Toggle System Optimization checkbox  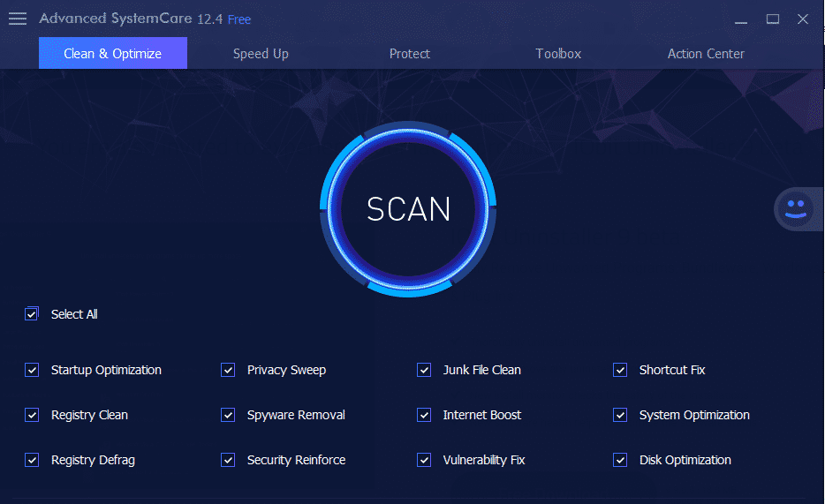[620, 415]
